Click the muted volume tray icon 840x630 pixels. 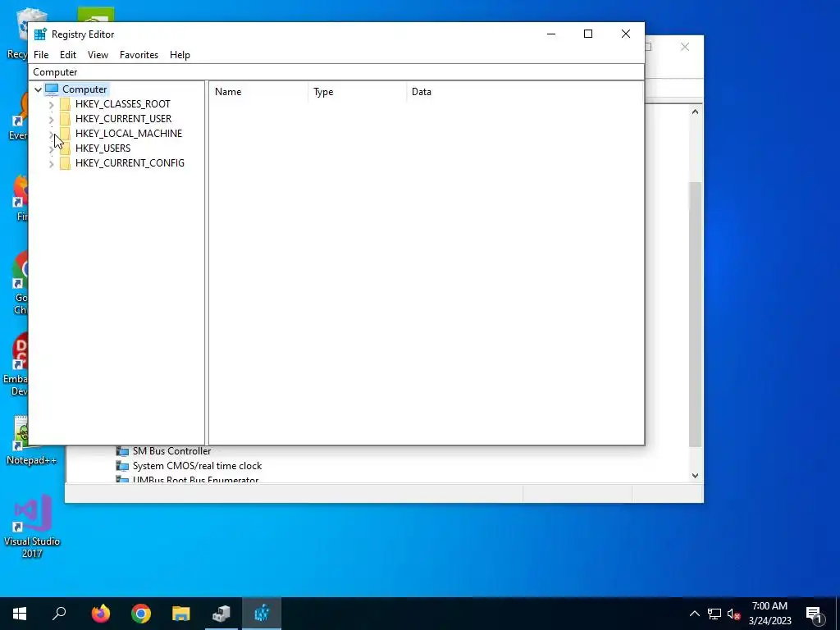click(x=733, y=614)
